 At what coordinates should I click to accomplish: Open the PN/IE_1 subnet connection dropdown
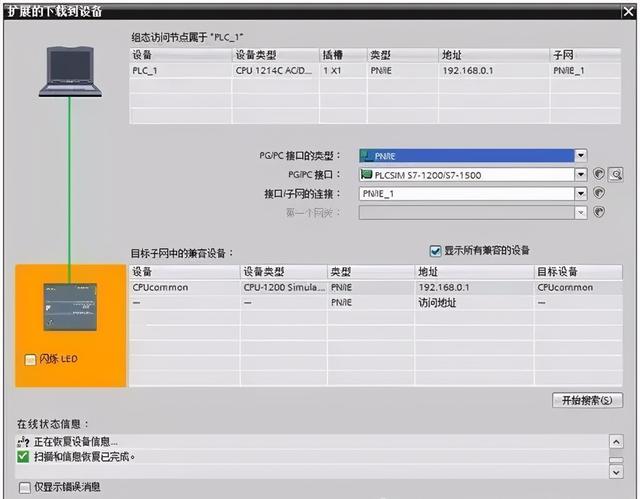click(581, 193)
